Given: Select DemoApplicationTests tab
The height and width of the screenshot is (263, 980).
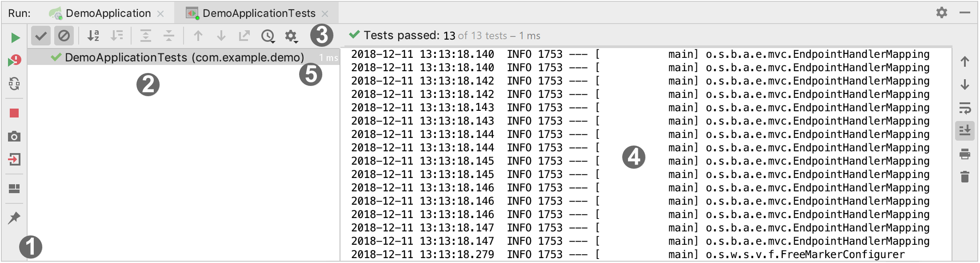Looking at the screenshot, I should pyautogui.click(x=258, y=13).
